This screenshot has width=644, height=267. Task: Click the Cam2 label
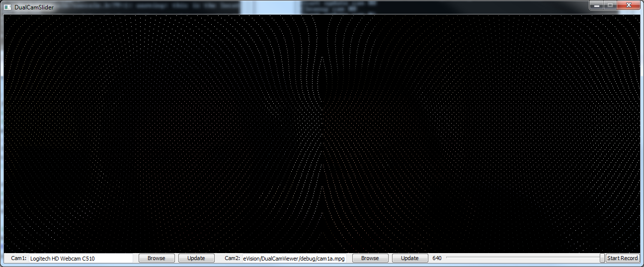tap(232, 258)
